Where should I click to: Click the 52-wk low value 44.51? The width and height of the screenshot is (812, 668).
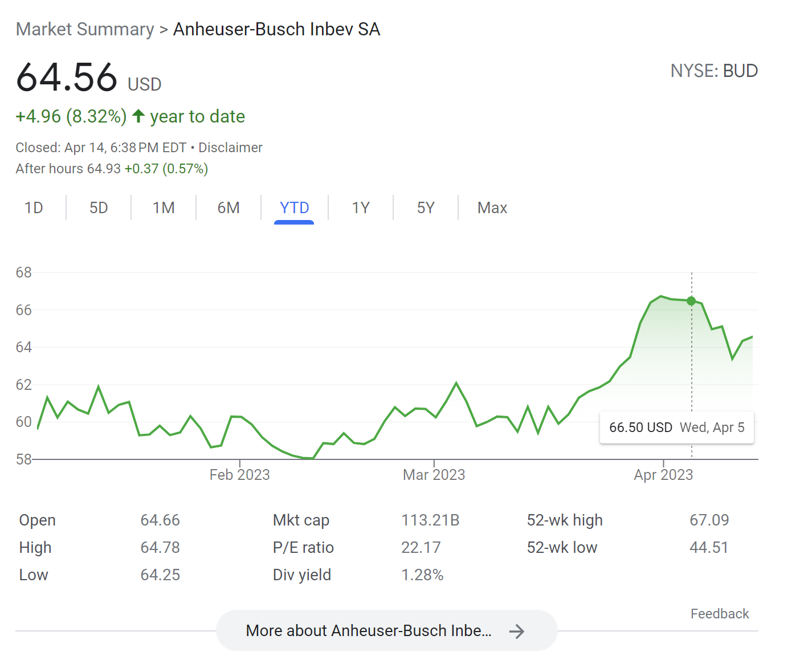pyautogui.click(x=709, y=547)
